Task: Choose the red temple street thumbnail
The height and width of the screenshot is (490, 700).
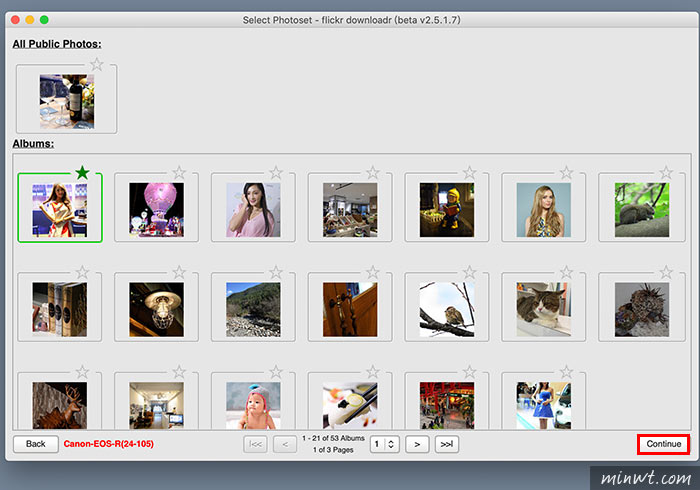Action: click(x=447, y=406)
